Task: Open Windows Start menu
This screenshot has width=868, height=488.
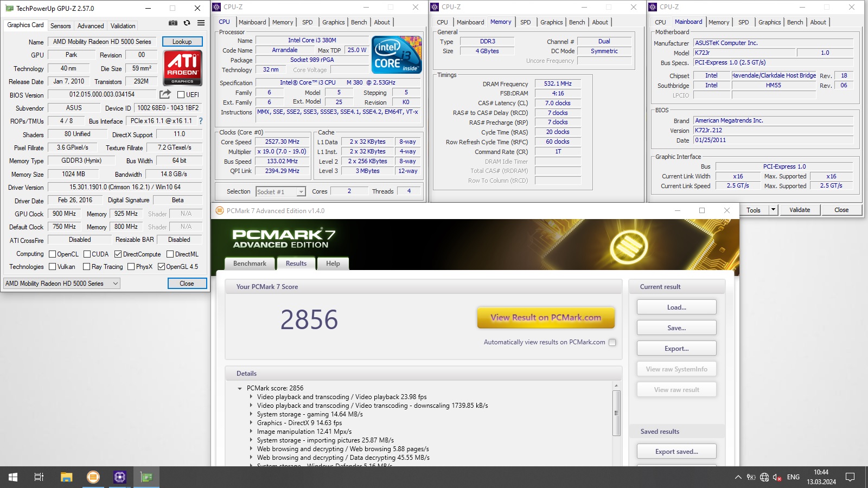Action: click(13, 477)
